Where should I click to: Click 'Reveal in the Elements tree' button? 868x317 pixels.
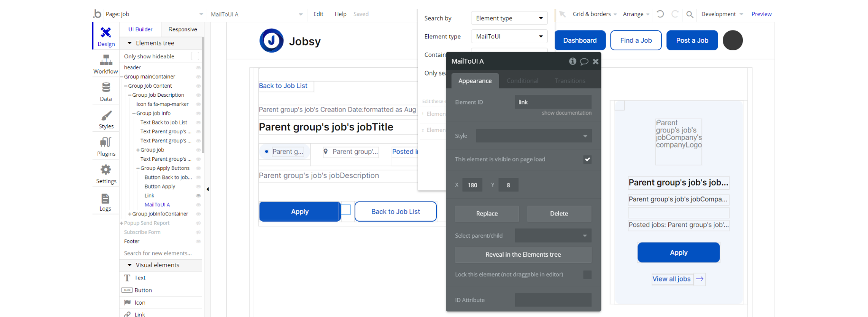click(x=523, y=255)
